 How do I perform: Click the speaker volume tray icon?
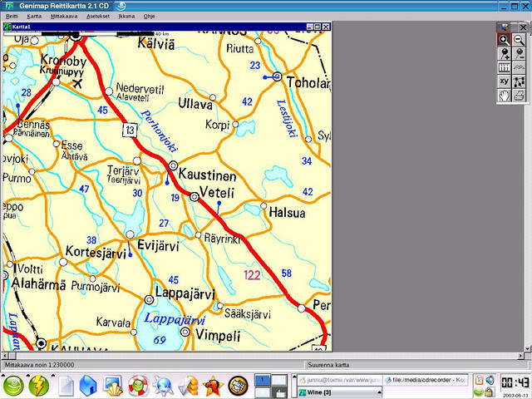[x=490, y=380]
